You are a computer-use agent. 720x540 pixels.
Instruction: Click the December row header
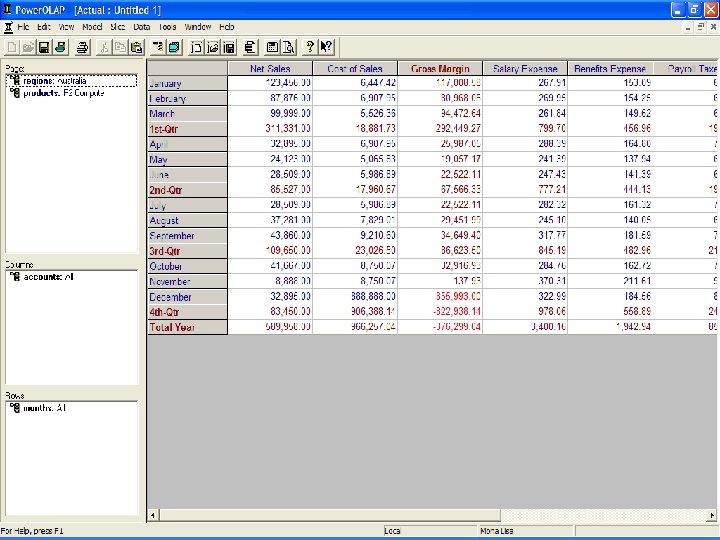coord(187,297)
